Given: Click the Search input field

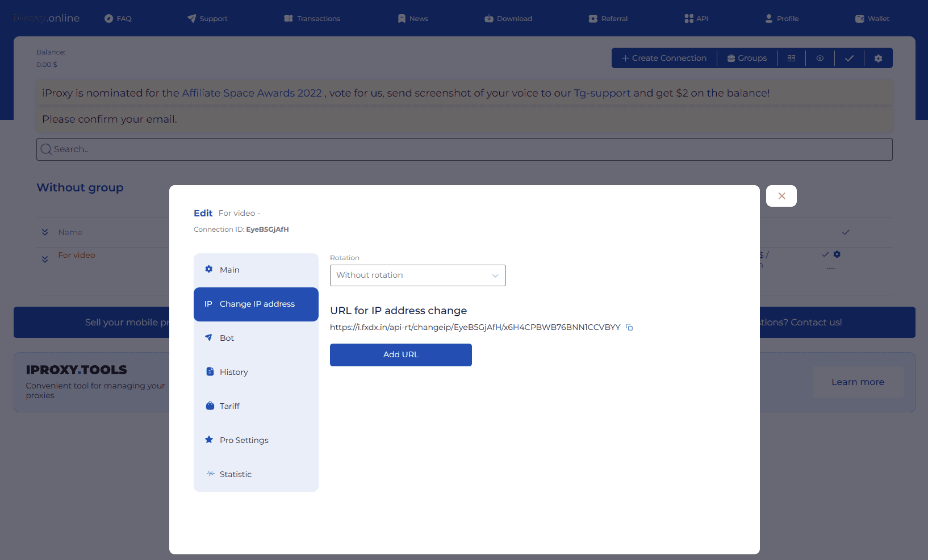Looking at the screenshot, I should (464, 149).
